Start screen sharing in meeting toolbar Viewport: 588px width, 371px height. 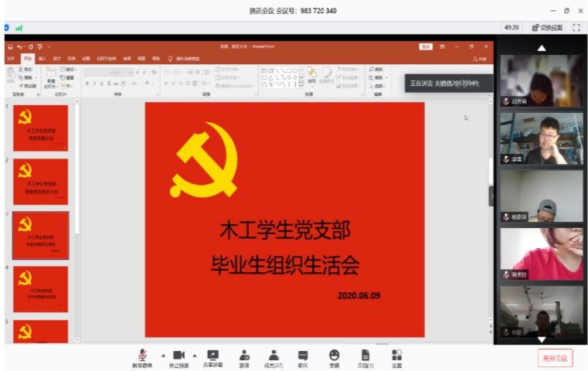click(x=212, y=358)
